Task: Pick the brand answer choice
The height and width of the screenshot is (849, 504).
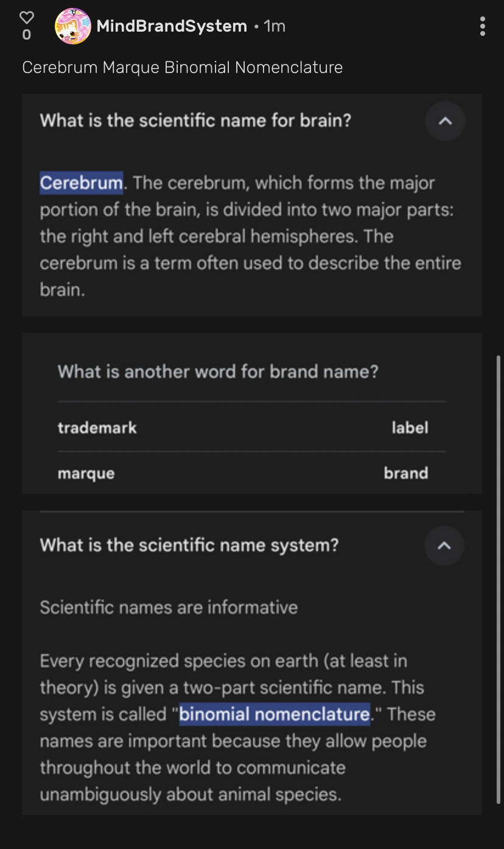Action: click(405, 473)
